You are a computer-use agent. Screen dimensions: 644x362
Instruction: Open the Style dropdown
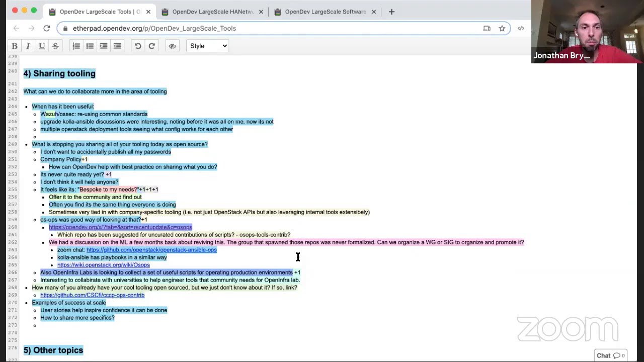[208, 46]
